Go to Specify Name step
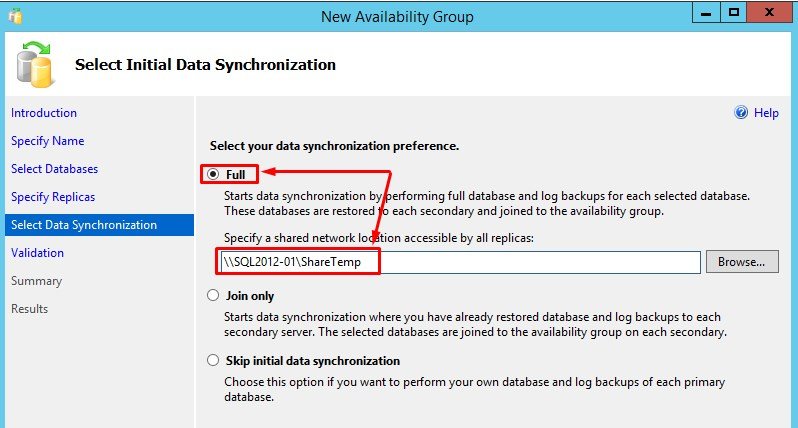798x428 pixels. point(48,141)
